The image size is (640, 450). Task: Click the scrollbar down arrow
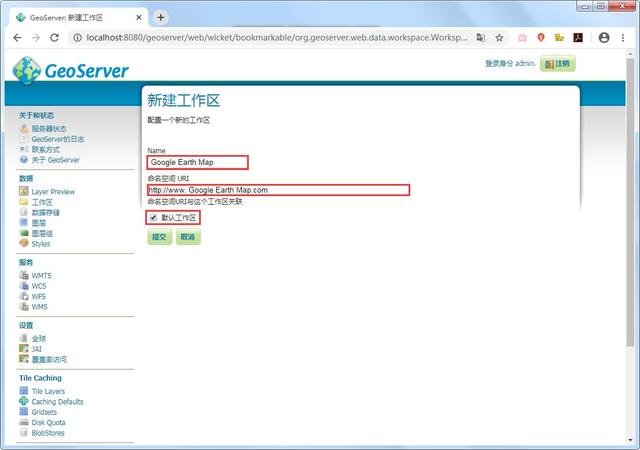click(x=631, y=440)
